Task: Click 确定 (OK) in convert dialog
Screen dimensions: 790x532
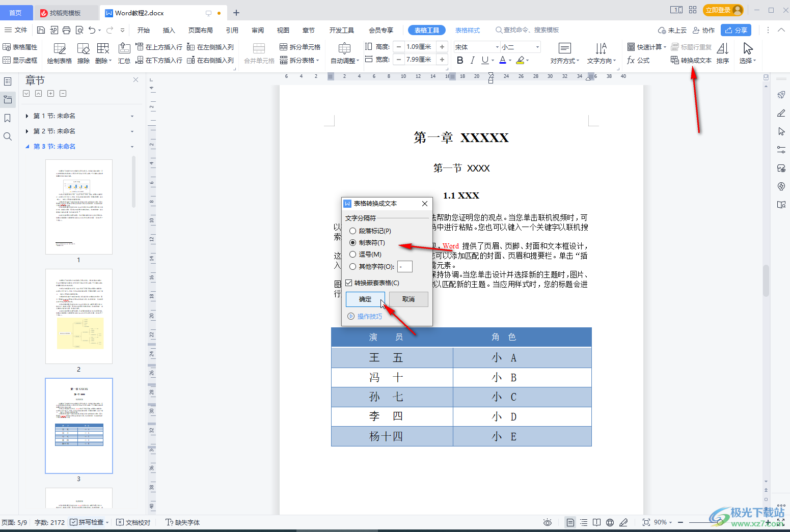Action: [x=365, y=299]
